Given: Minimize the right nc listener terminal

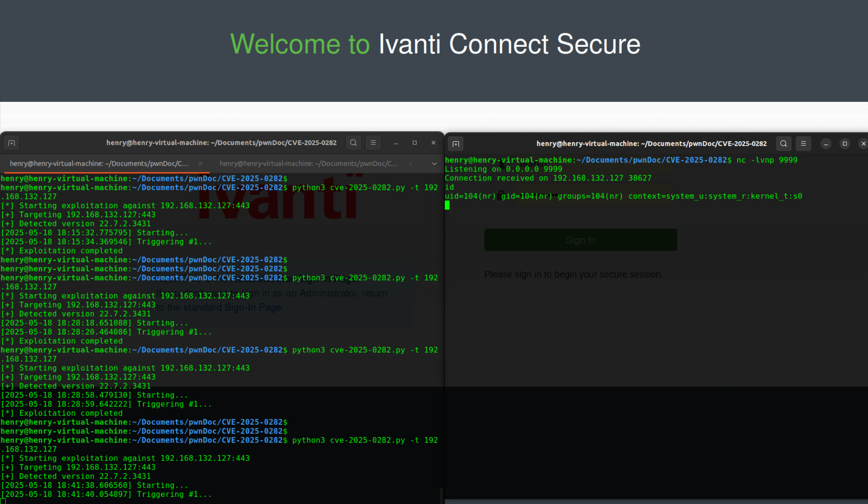Looking at the screenshot, I should (826, 144).
